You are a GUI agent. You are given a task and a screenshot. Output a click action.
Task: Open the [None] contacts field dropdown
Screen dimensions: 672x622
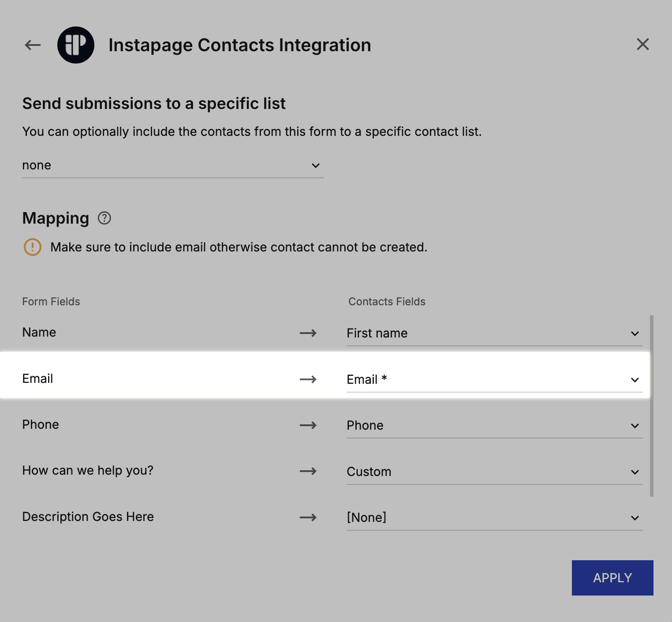[x=494, y=518]
